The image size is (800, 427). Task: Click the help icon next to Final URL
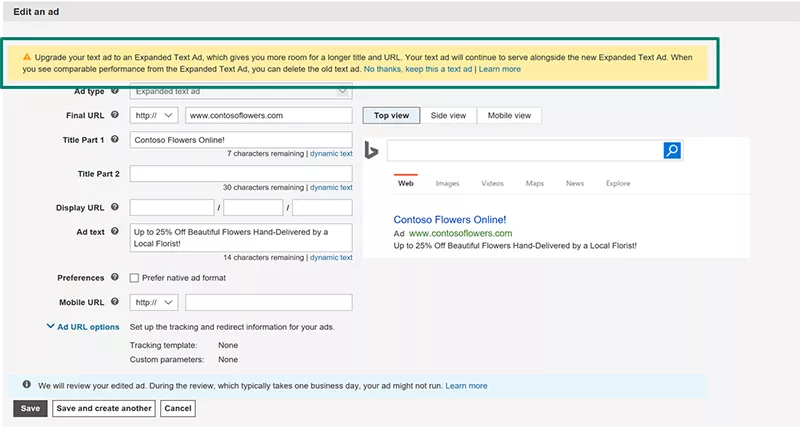115,115
